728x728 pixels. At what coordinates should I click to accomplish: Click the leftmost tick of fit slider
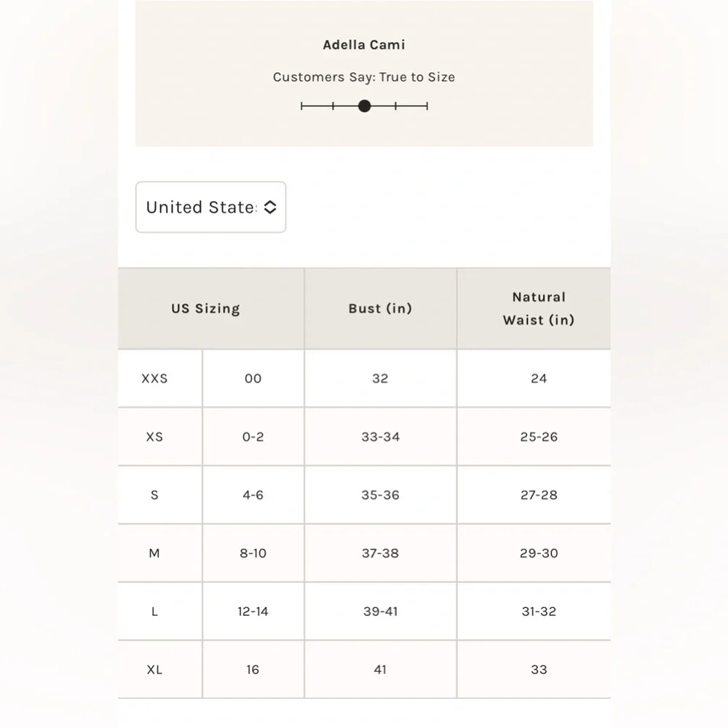(302, 106)
